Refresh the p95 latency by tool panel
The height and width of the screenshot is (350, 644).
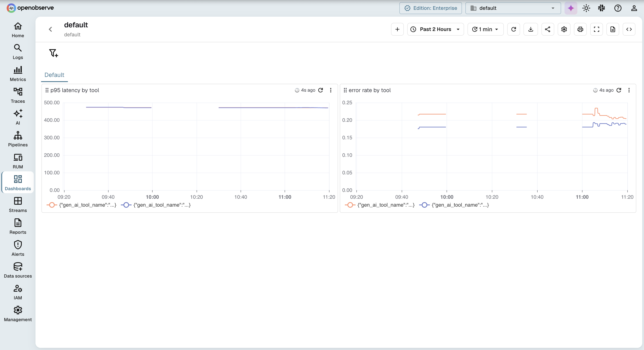tap(321, 90)
